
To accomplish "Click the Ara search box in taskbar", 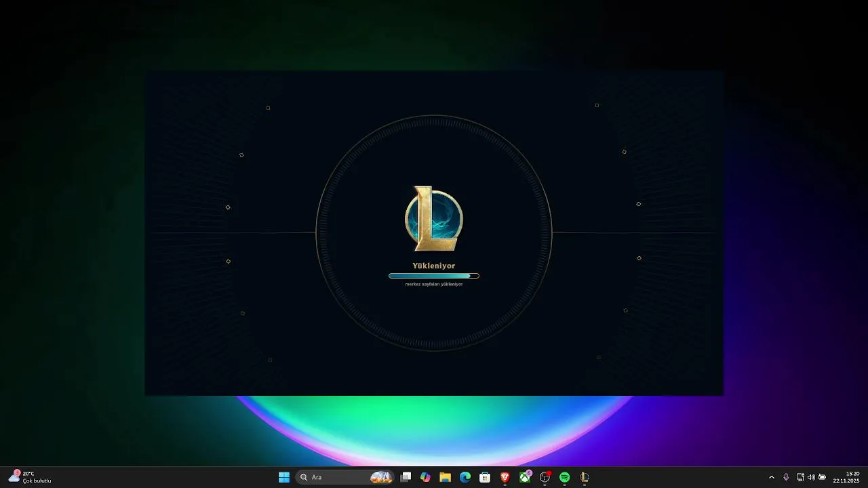I will point(346,477).
